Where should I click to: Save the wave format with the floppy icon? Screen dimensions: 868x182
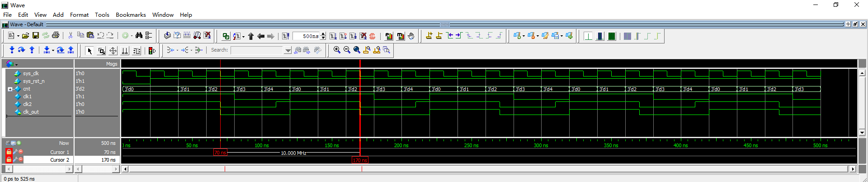(36, 36)
